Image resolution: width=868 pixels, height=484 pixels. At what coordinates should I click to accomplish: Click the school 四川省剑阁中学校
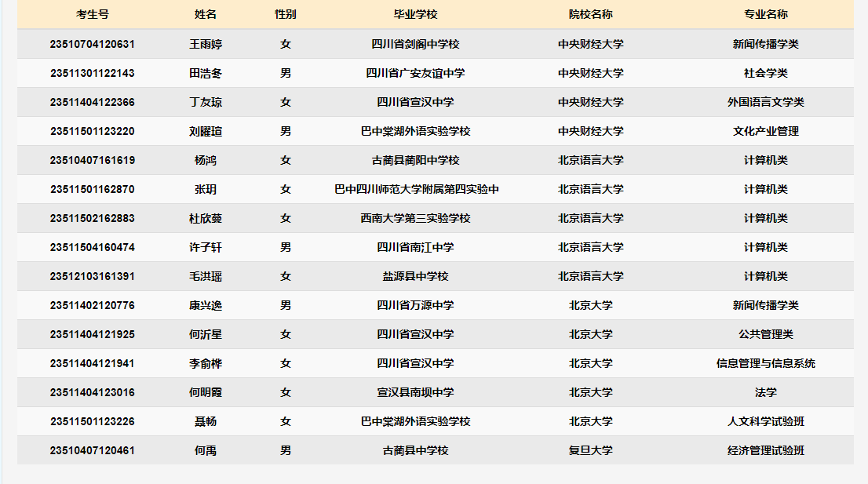coord(416,44)
